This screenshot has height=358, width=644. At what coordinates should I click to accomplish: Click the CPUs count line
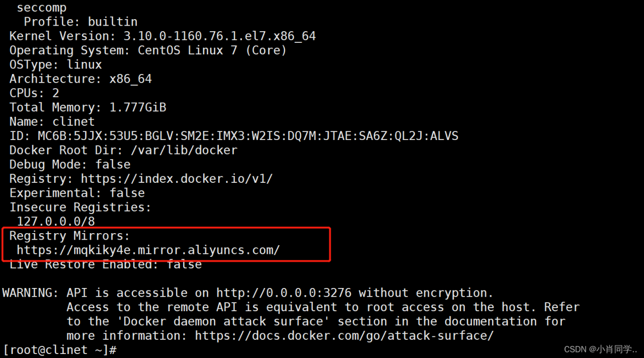(34, 93)
